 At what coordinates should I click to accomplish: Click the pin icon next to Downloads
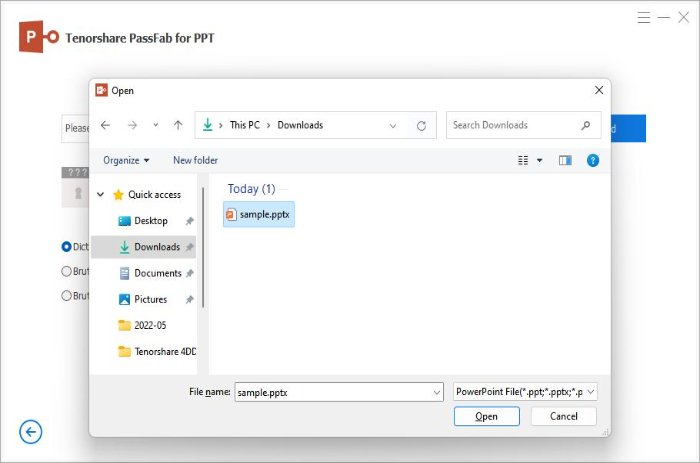tap(190, 247)
